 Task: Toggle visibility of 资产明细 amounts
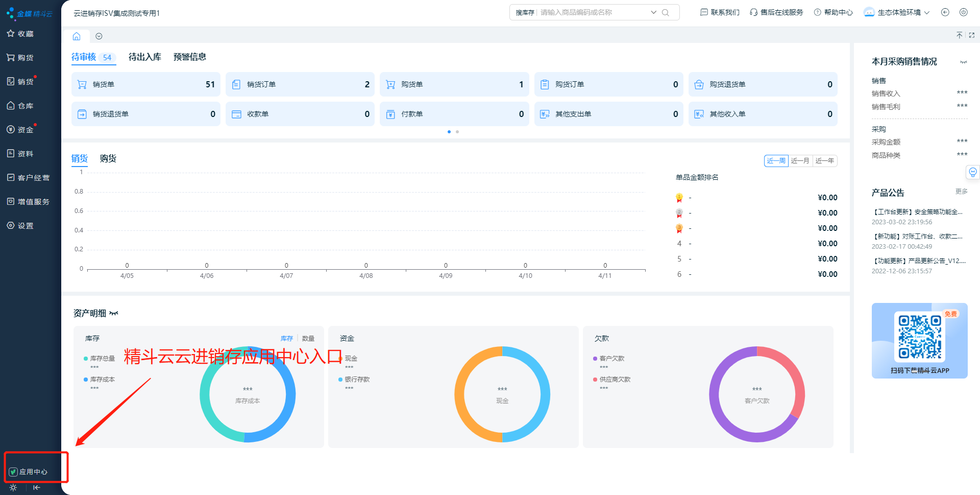[x=114, y=313]
